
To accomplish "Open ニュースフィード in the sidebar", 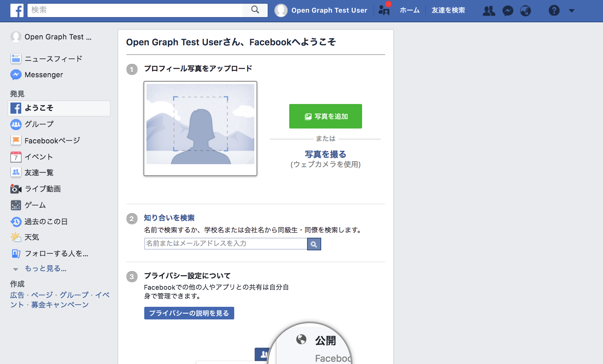I will [x=53, y=59].
